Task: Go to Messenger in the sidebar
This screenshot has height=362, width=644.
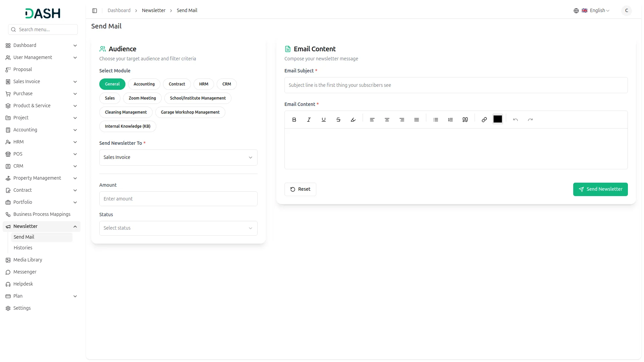Action: [42, 272]
